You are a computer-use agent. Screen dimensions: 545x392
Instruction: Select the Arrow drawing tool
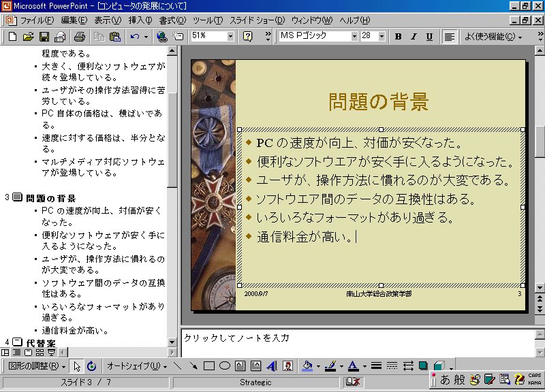193,366
